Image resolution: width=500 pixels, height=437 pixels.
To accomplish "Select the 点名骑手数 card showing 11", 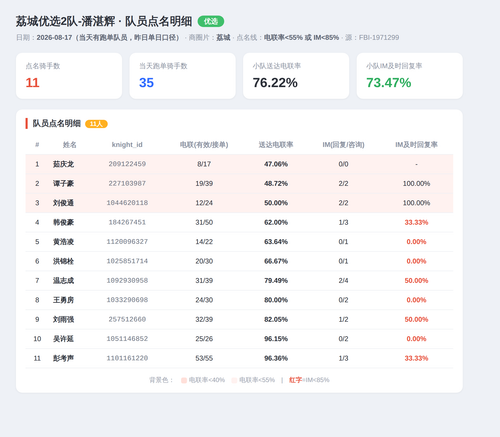I will 69,76.
